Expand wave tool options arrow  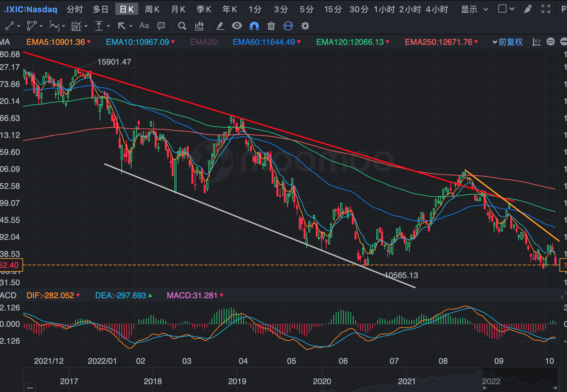(x=64, y=26)
